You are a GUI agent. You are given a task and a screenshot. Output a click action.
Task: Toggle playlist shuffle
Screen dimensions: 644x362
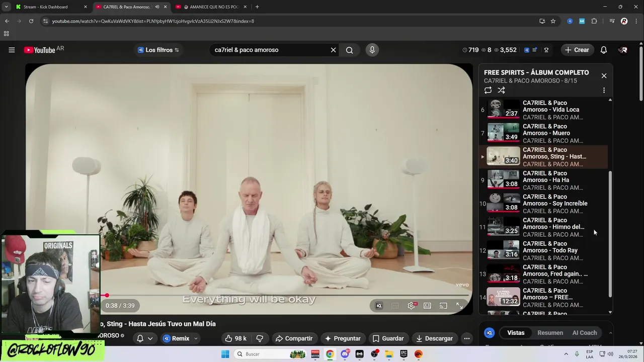click(501, 90)
